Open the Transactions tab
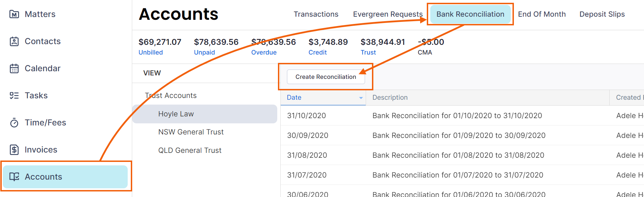Image resolution: width=644 pixels, height=197 pixels. (316, 14)
